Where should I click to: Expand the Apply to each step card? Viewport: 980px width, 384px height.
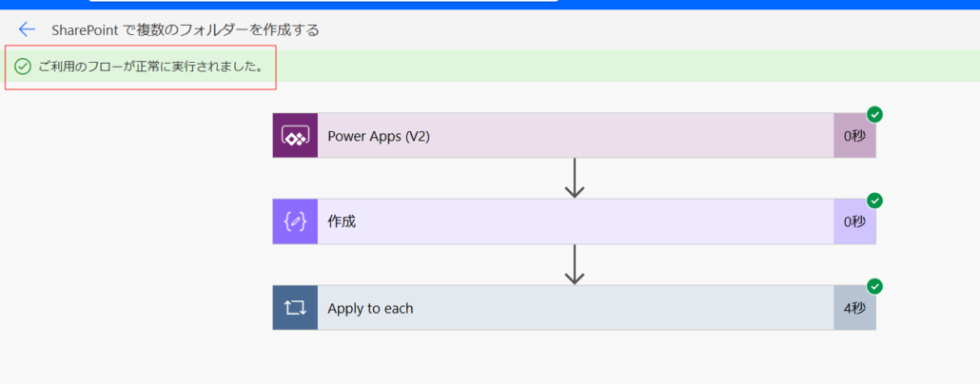pyautogui.click(x=571, y=308)
